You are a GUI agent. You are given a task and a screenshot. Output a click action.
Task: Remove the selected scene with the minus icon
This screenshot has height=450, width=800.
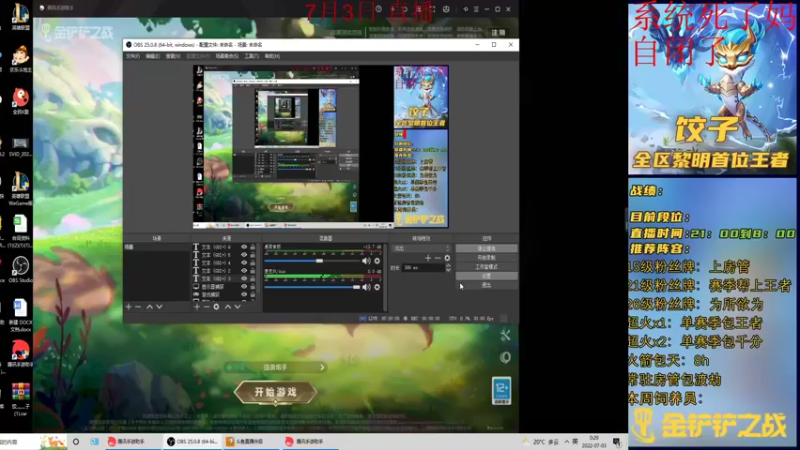click(x=138, y=307)
